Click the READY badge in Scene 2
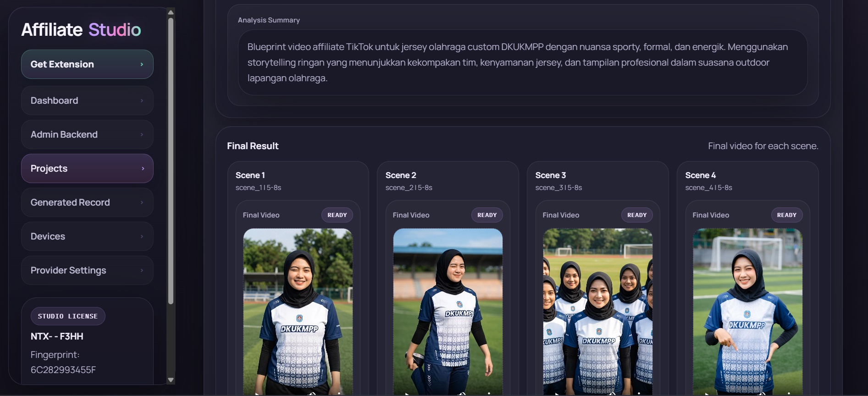This screenshot has height=396, width=868. 487,215
